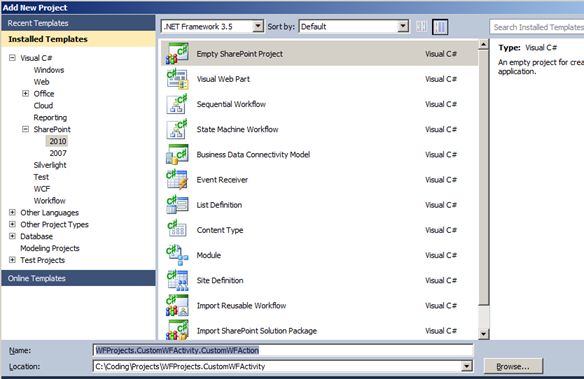The image size is (584, 379).
Task: Select the Workflow category
Action: (50, 201)
